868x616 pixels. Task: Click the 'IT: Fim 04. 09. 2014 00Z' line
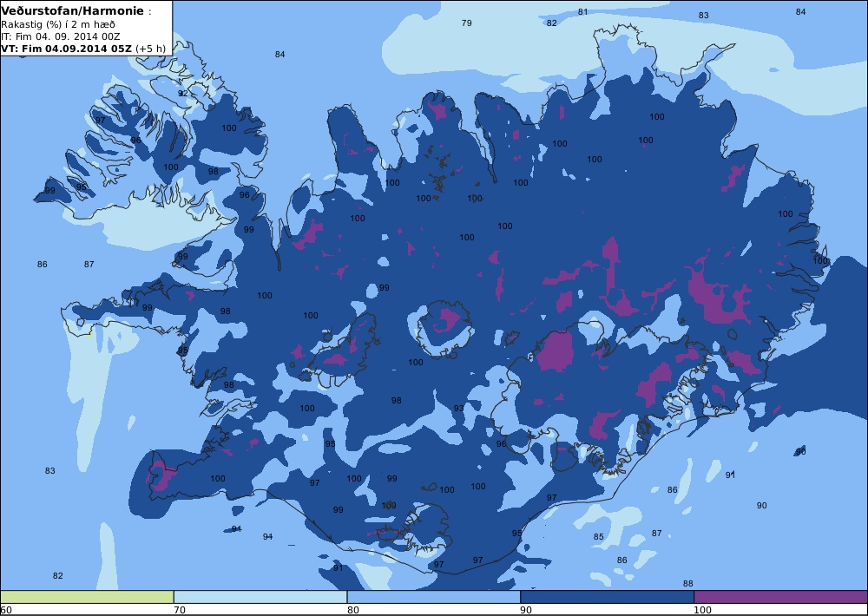click(x=61, y=36)
